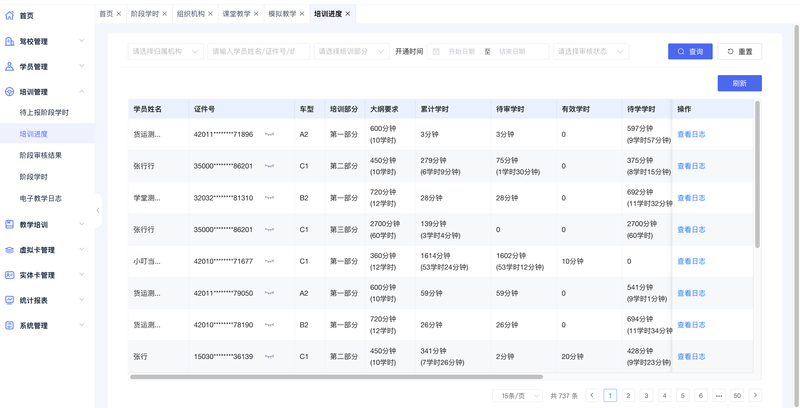Click the more pages ellipsis button
The width and height of the screenshot is (800, 408).
719,395
